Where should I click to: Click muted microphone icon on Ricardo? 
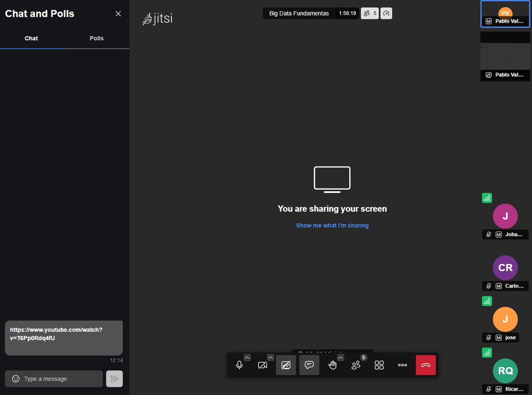pyautogui.click(x=489, y=389)
